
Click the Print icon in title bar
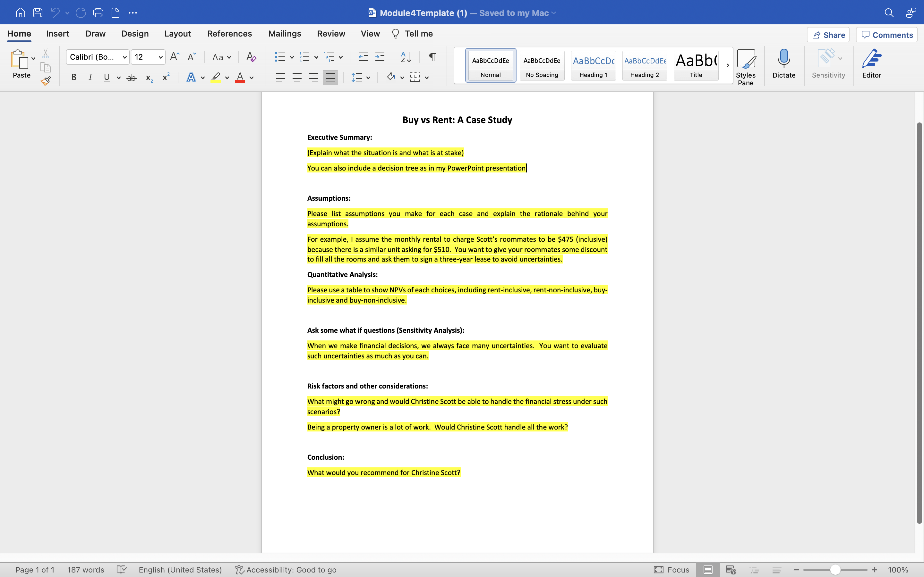(x=98, y=13)
